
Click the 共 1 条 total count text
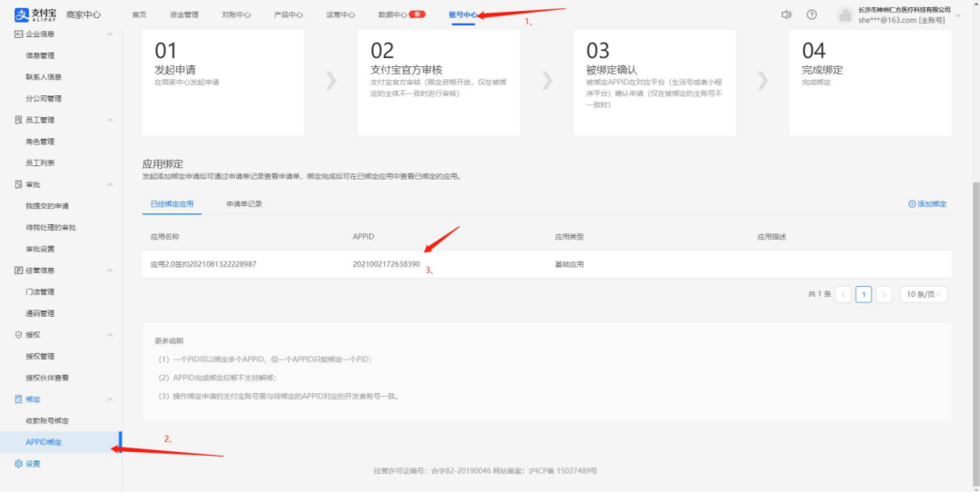tap(819, 294)
